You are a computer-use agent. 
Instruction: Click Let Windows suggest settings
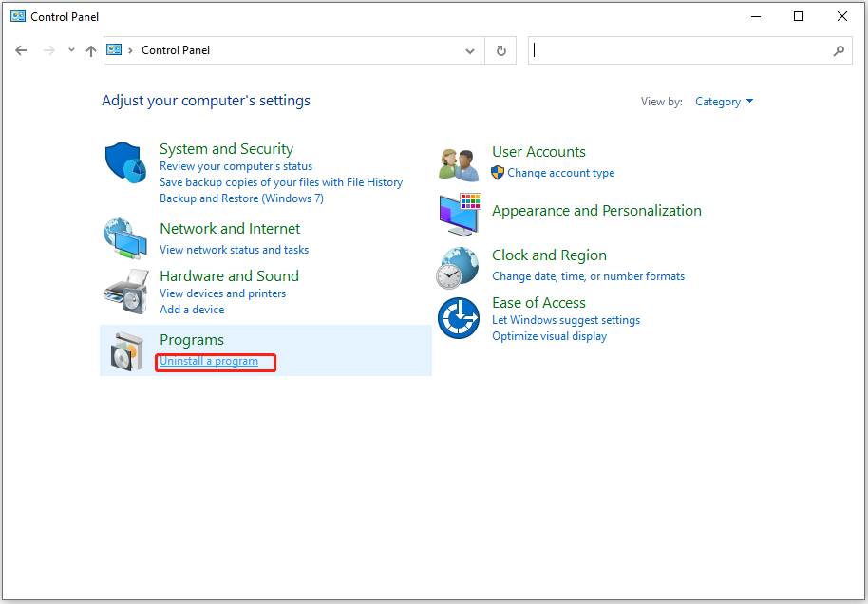pyautogui.click(x=566, y=320)
